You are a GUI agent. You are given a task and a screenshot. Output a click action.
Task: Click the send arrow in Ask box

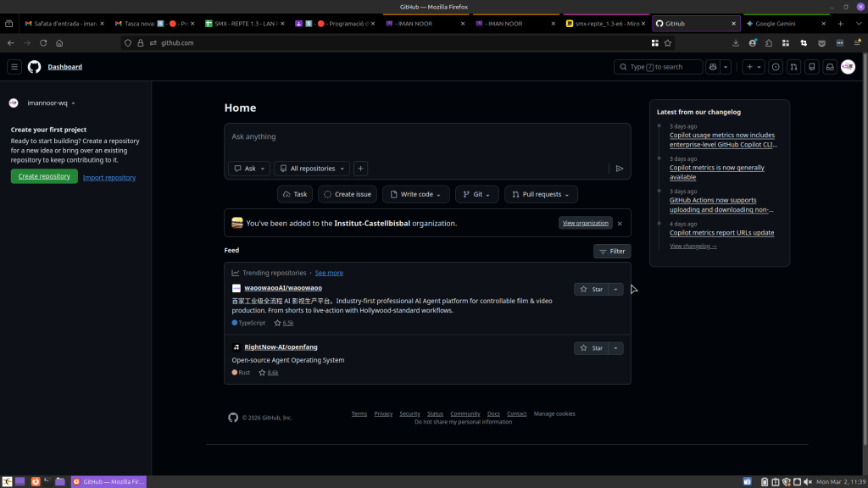click(620, 169)
